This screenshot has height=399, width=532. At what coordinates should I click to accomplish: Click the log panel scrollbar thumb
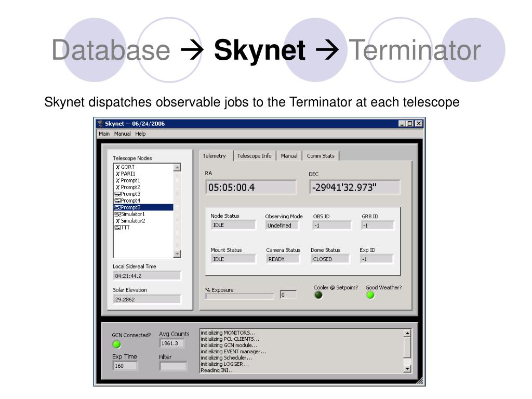tap(407, 347)
